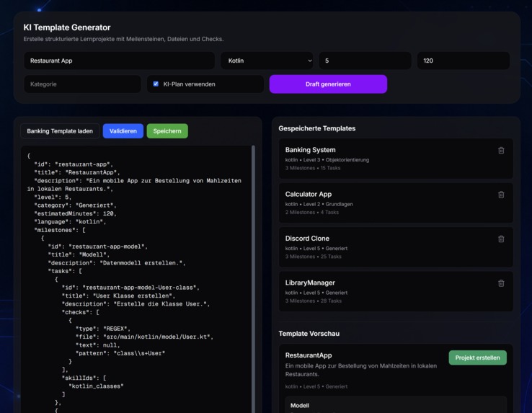Click the "category": "Generiert" JSON line

click(x=75, y=205)
